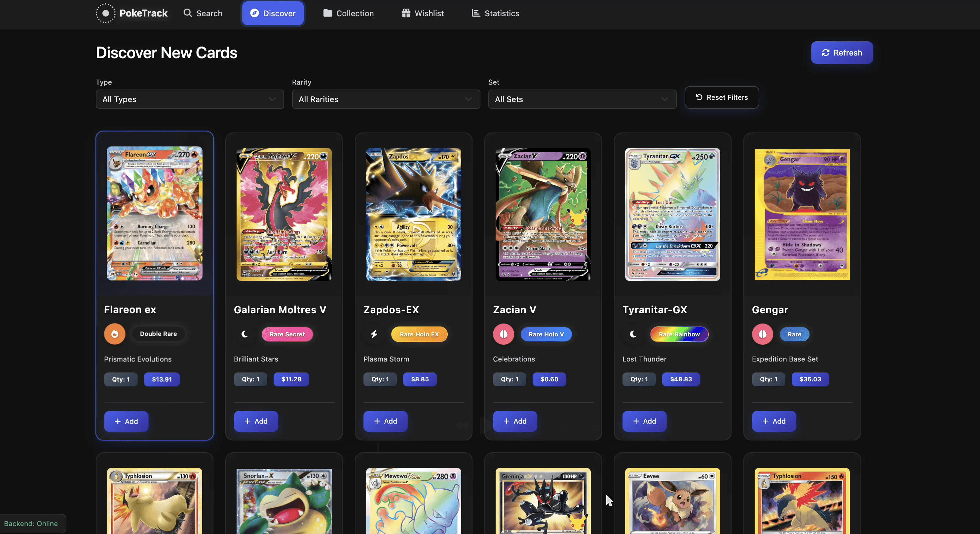Click the $0.60 price tag
This screenshot has height=534, width=980.
pos(549,379)
